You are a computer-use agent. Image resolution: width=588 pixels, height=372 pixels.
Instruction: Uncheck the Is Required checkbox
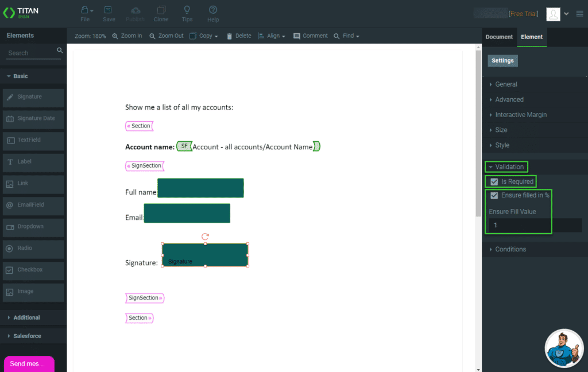494,181
